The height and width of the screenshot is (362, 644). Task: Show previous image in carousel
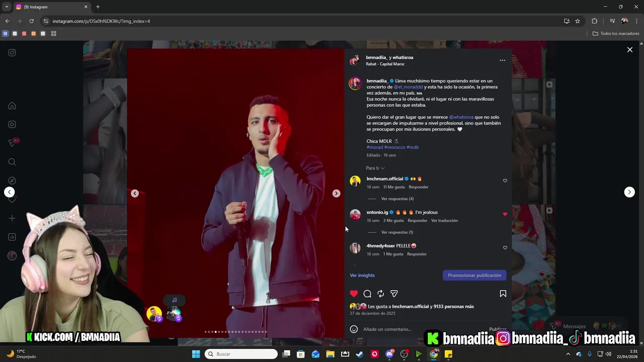[135, 194]
